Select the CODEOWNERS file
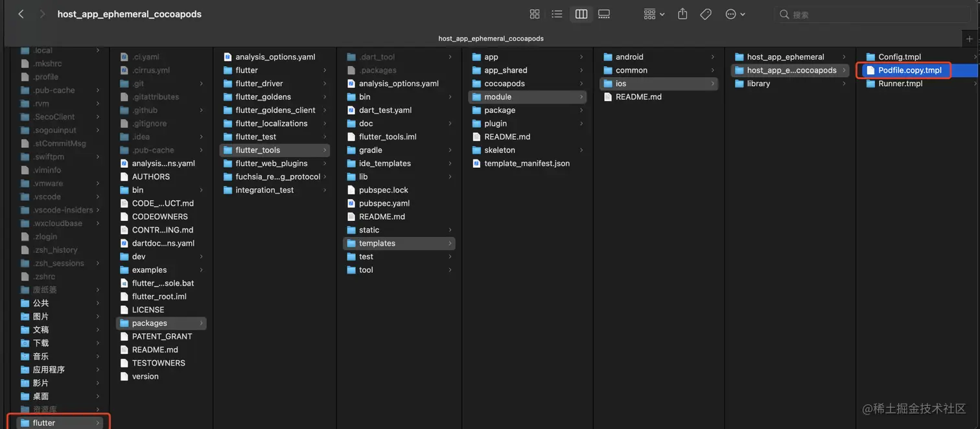Image resolution: width=980 pixels, height=429 pixels. click(154, 216)
